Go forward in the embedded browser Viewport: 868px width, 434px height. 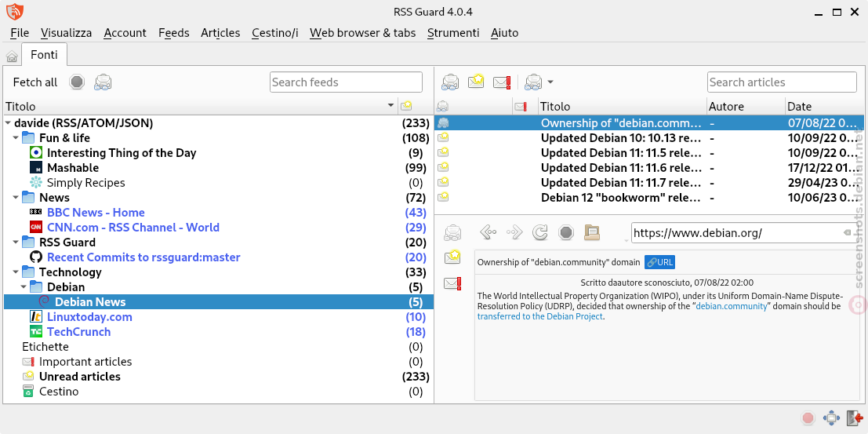[x=514, y=232]
